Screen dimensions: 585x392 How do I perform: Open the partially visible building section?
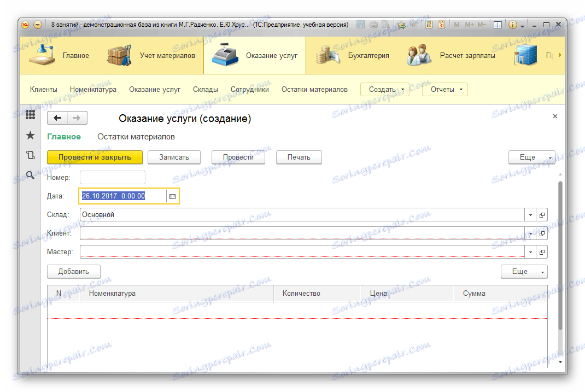click(x=533, y=55)
